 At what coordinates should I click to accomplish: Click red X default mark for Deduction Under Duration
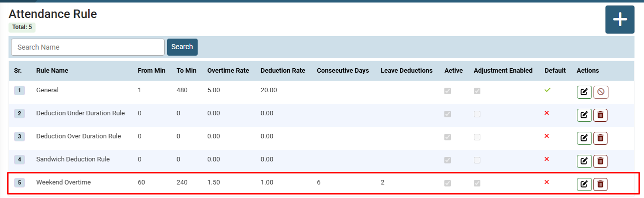click(547, 113)
